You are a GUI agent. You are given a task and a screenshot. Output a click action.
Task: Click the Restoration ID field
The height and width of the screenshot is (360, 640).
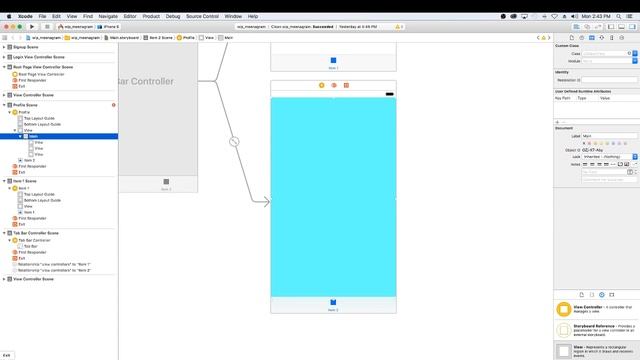pos(609,80)
